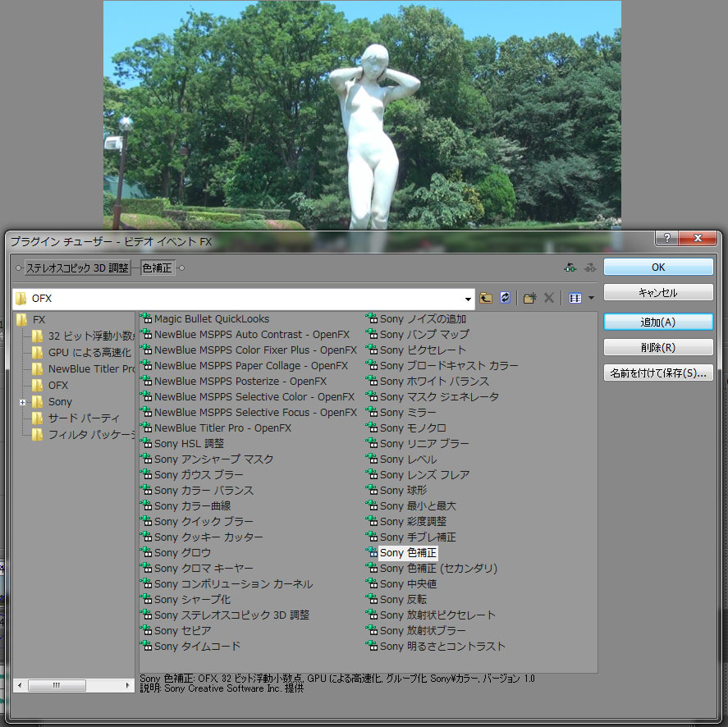Click folder tree scrollbar left arrow

[20, 685]
